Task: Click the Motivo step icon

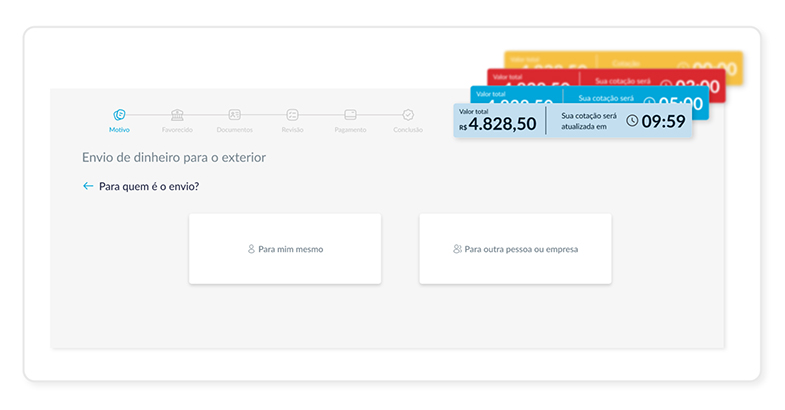Action: [119, 115]
